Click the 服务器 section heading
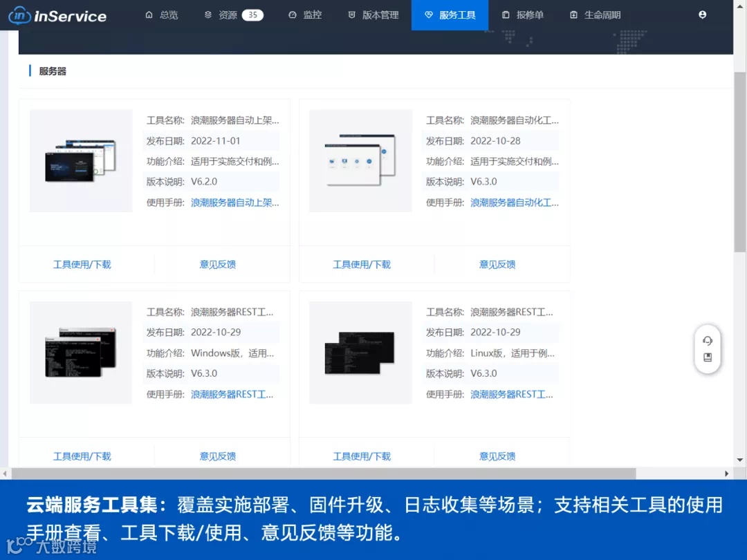 [x=53, y=71]
